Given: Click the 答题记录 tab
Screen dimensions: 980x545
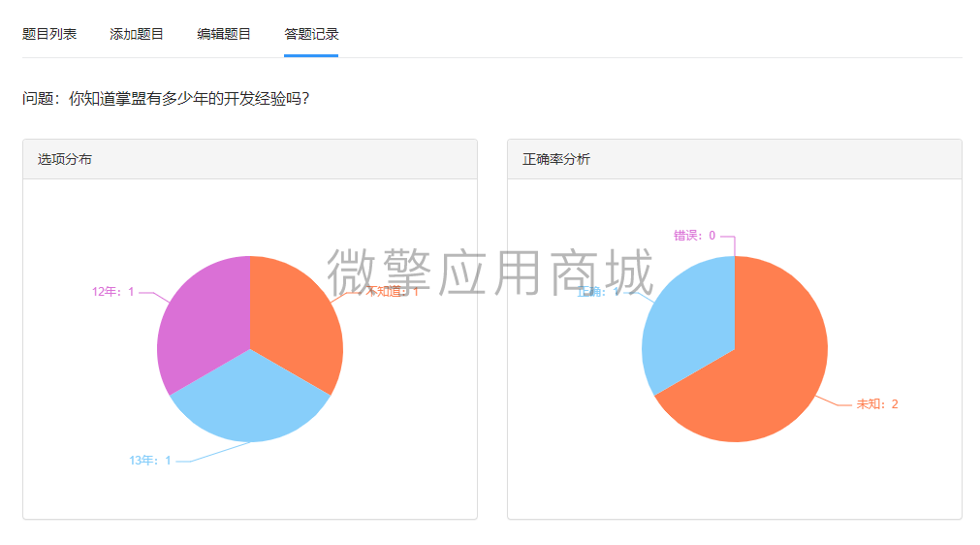Looking at the screenshot, I should click(x=311, y=34).
